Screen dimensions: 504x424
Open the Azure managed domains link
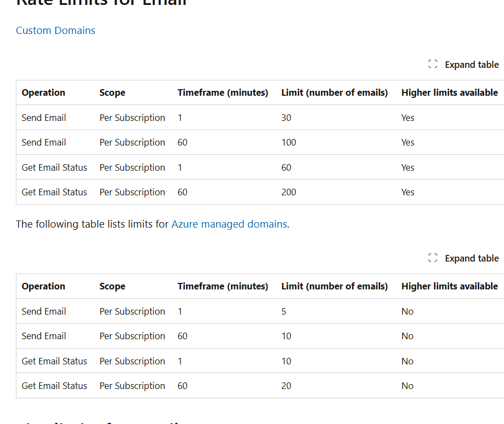[229, 224]
